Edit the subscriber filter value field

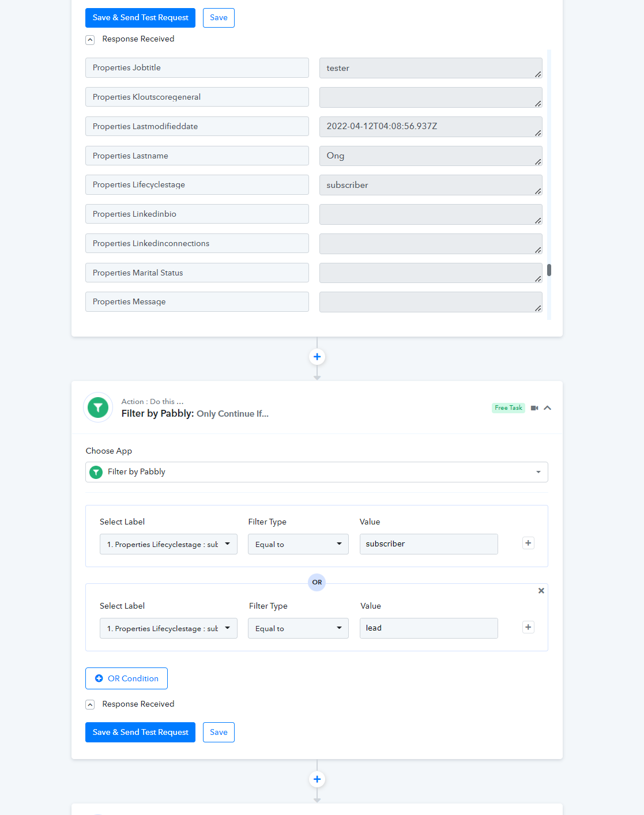point(428,544)
